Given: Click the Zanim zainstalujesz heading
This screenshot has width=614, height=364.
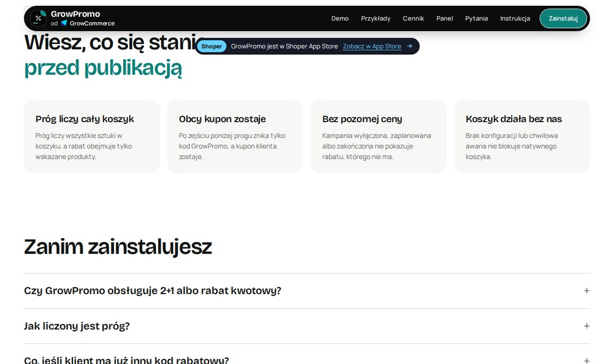Looking at the screenshot, I should pyautogui.click(x=118, y=247).
